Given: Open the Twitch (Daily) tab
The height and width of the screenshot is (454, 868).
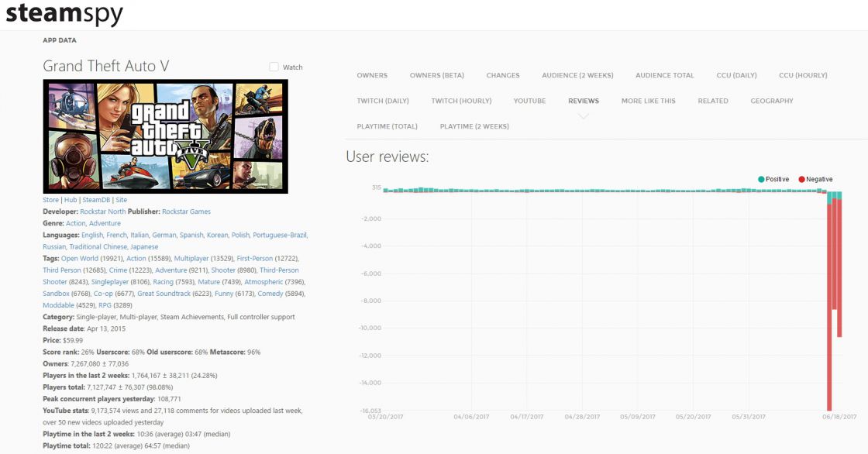Looking at the screenshot, I should coord(383,101).
